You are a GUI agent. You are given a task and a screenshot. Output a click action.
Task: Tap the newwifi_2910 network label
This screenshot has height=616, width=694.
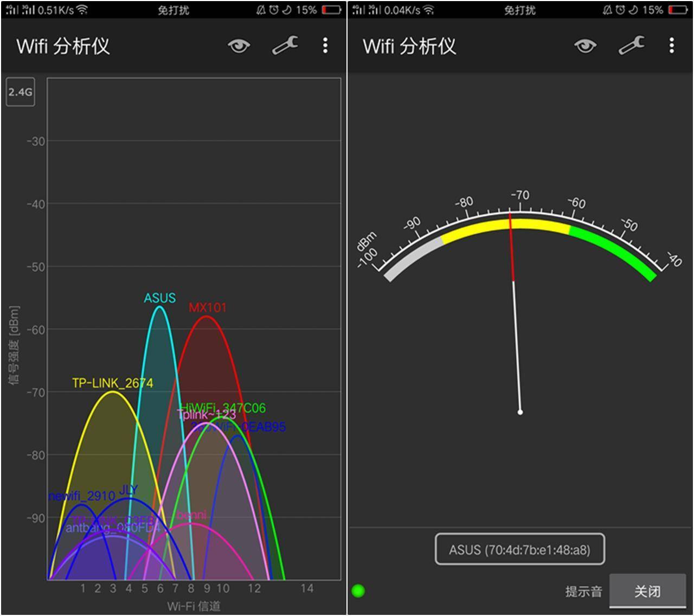(81, 495)
